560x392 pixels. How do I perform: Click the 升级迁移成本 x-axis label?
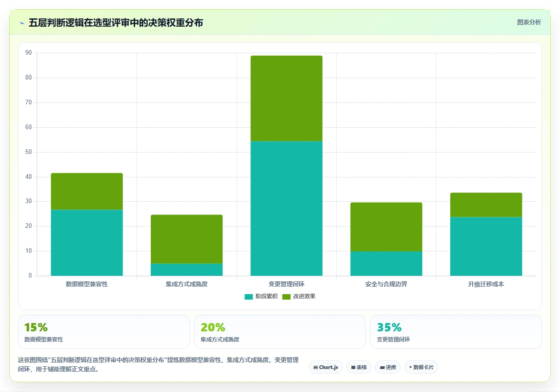[486, 284]
